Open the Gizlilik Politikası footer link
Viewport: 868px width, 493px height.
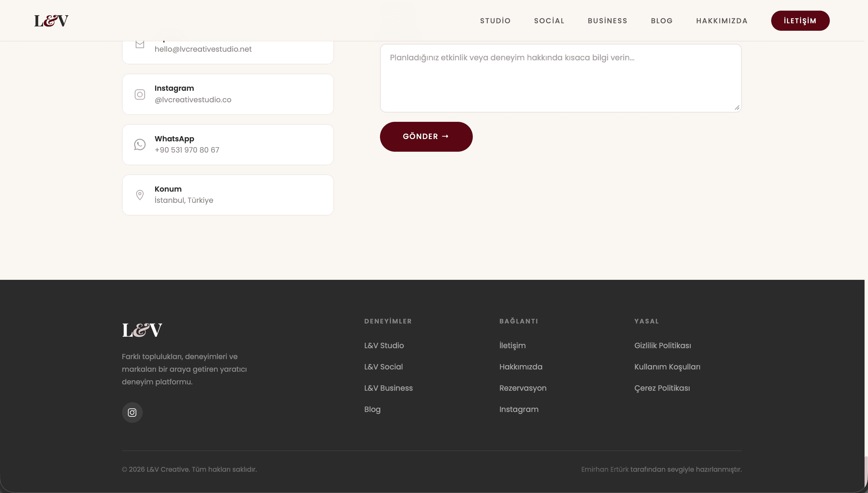click(x=662, y=345)
